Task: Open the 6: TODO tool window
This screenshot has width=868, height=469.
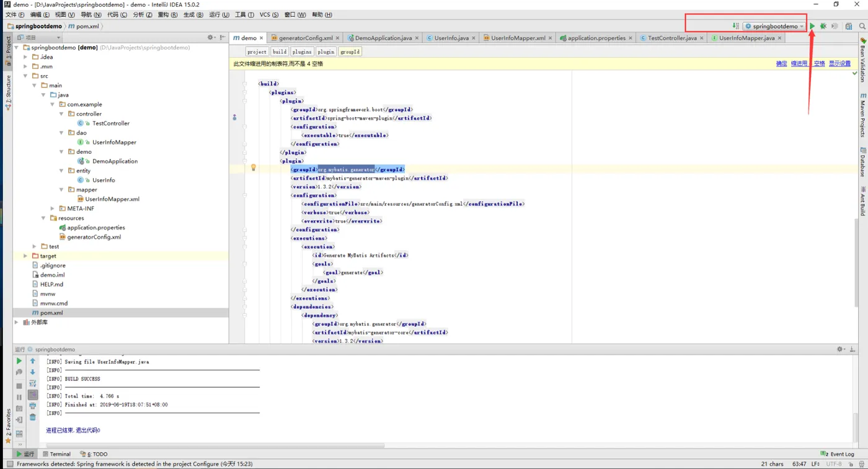Action: tap(94, 454)
